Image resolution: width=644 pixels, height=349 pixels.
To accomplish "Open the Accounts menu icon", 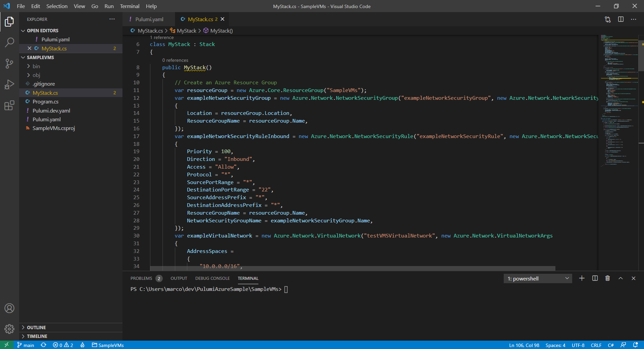I will (x=9, y=308).
